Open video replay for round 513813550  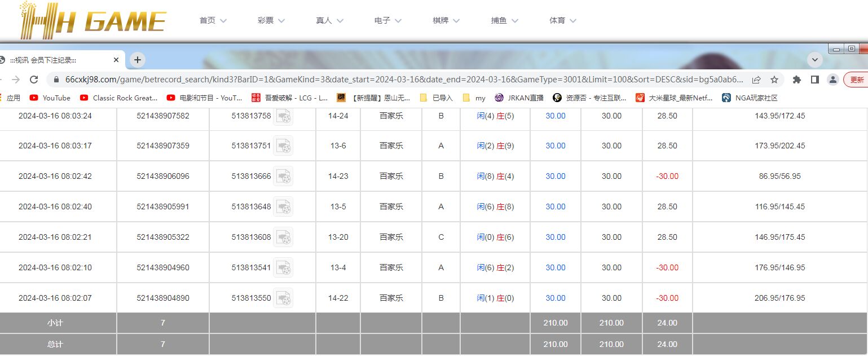pos(283,298)
